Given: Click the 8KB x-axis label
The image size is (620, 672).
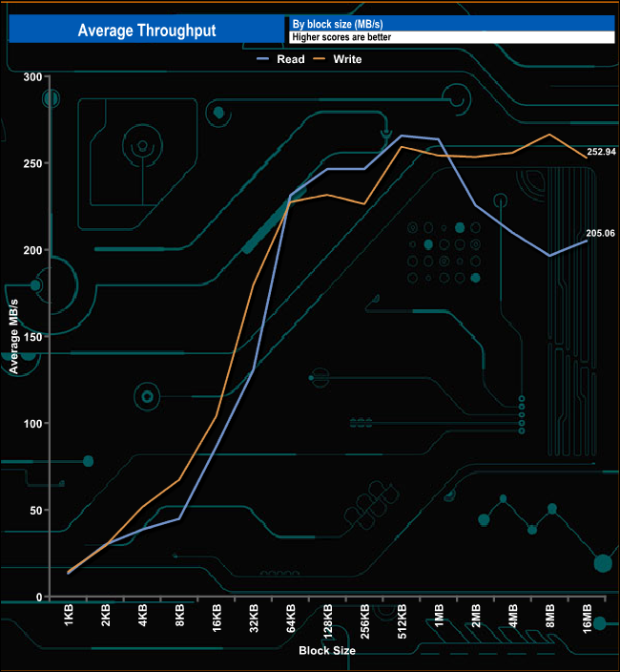Looking at the screenshot, I should point(180,615).
